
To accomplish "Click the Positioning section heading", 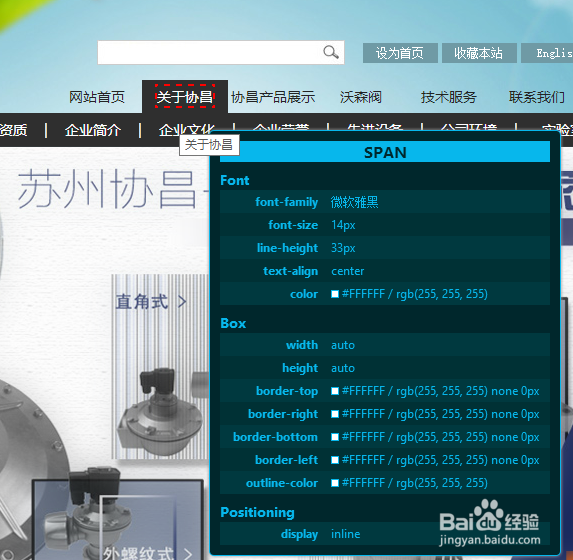I will point(257,512).
